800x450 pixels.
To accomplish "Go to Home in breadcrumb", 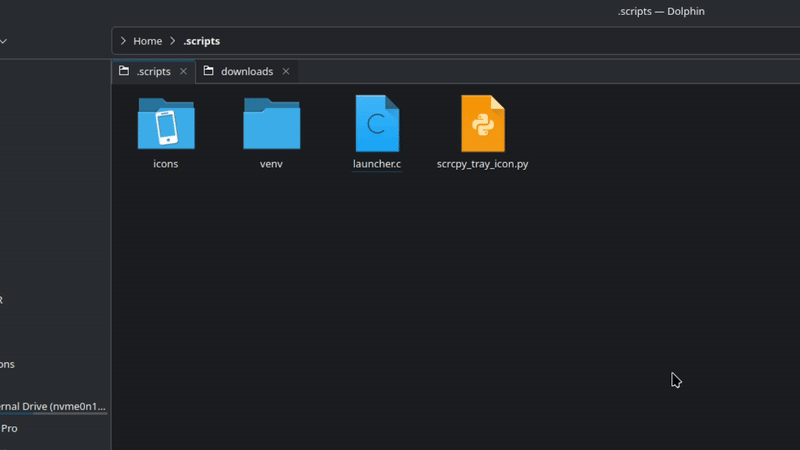I will [147, 41].
